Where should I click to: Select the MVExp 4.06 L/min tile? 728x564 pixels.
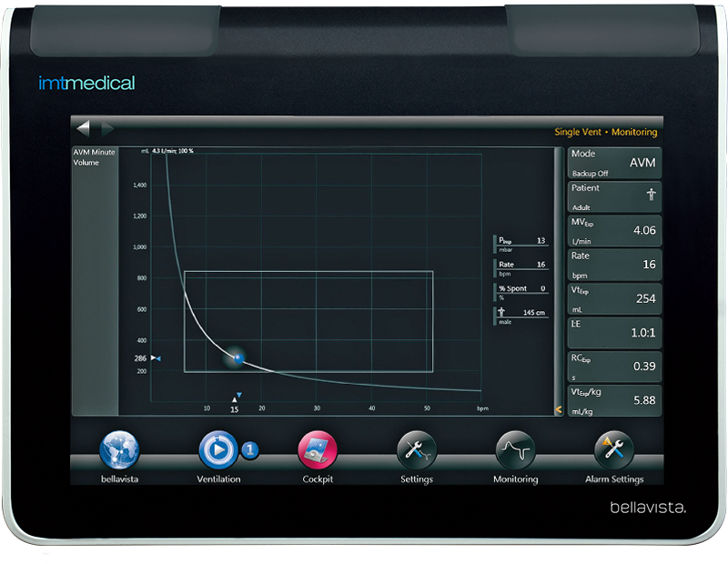tap(614, 231)
